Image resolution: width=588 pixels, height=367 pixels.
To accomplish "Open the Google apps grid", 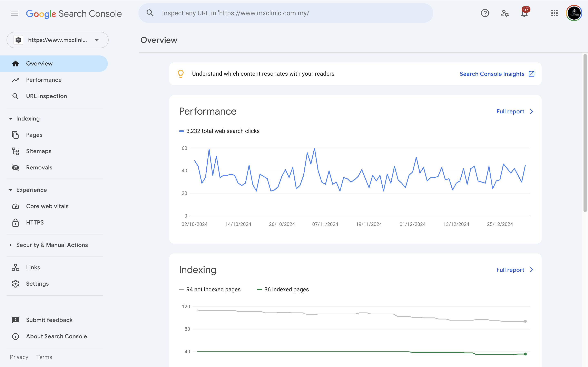I will click(x=554, y=13).
